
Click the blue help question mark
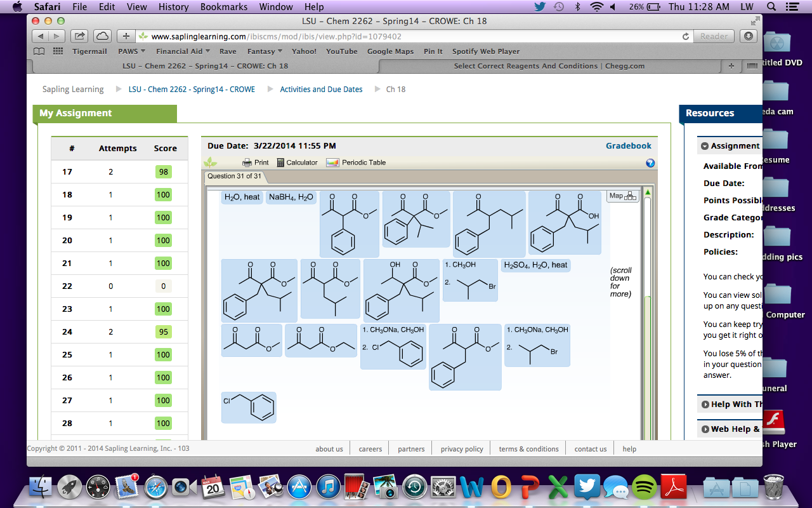650,163
